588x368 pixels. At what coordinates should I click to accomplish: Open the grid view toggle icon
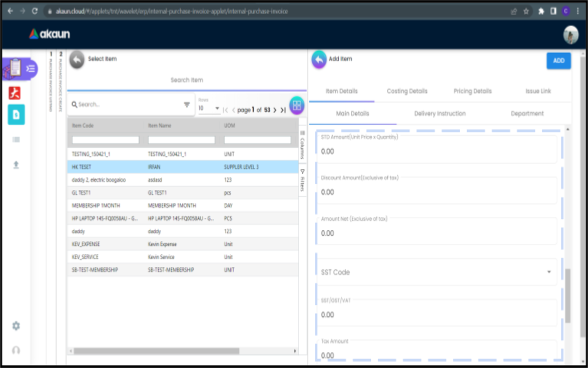(x=297, y=105)
